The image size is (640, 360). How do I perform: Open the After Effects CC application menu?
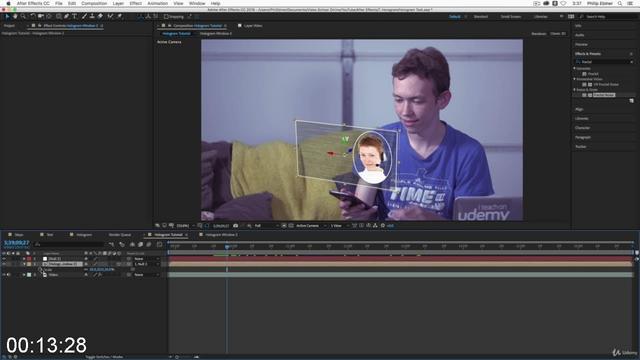[x=33, y=3]
